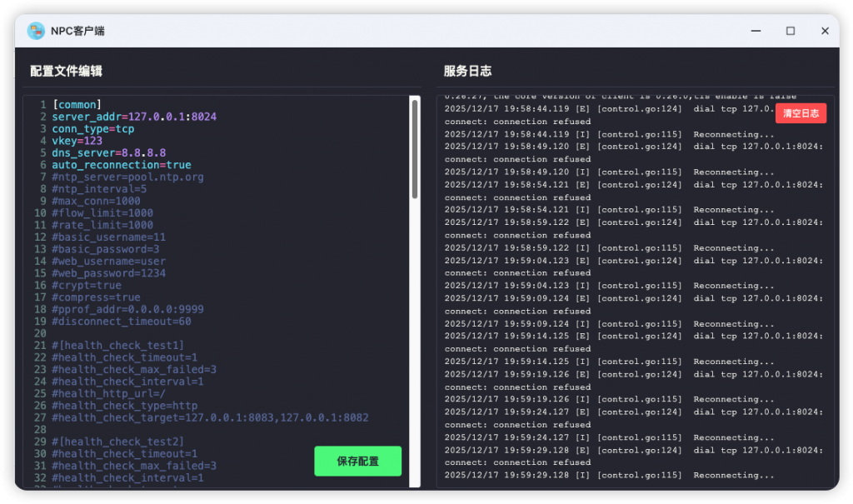Click the #[health_check_test1] section line
Screen dimensions: 853x504
coord(117,346)
